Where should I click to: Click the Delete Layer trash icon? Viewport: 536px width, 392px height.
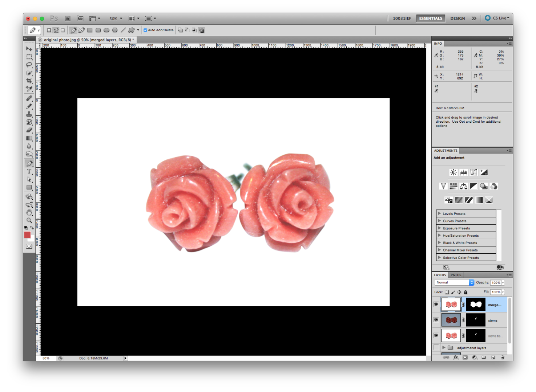(x=502, y=358)
